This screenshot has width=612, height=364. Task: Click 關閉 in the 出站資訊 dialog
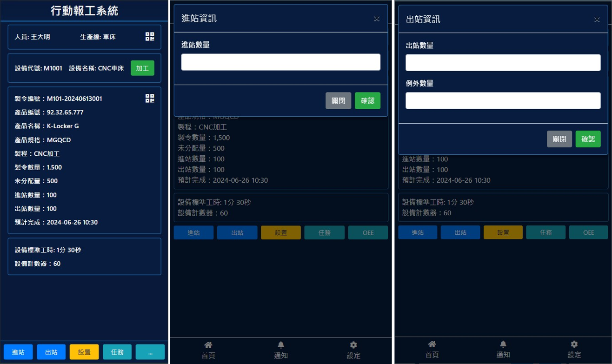tap(559, 139)
